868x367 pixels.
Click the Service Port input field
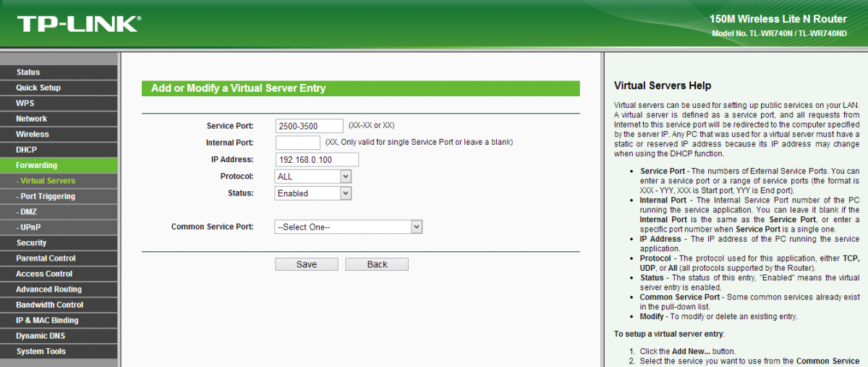pyautogui.click(x=309, y=126)
